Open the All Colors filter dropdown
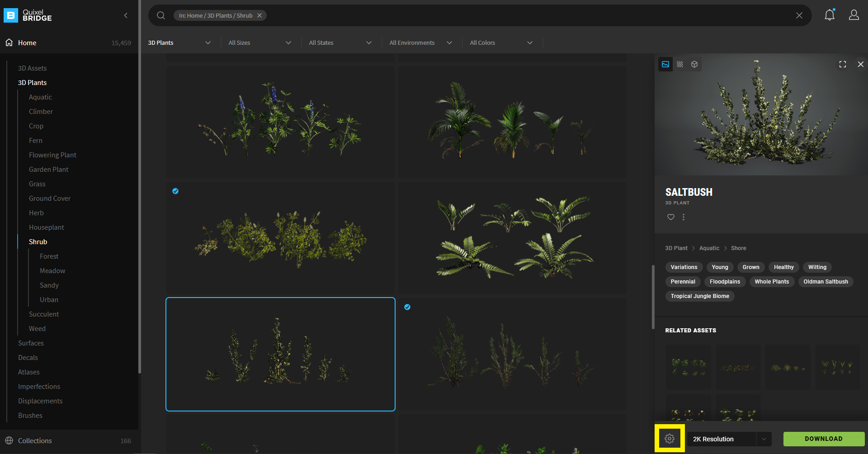868x454 pixels. [501, 43]
